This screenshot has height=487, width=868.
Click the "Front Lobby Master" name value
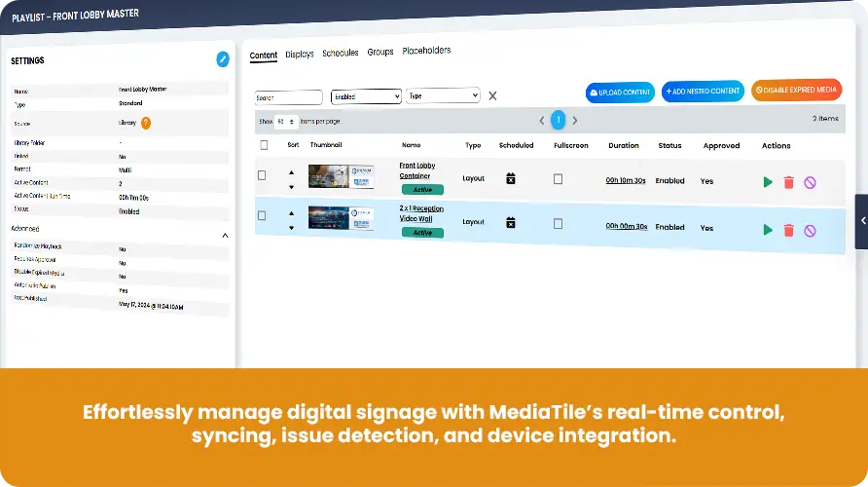[x=142, y=90]
